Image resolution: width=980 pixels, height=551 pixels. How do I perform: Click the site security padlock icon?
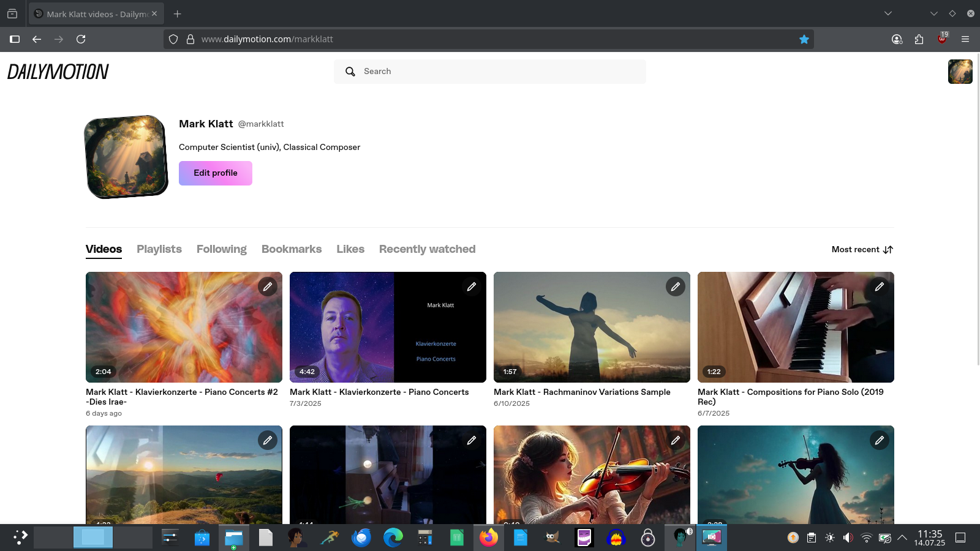190,39
